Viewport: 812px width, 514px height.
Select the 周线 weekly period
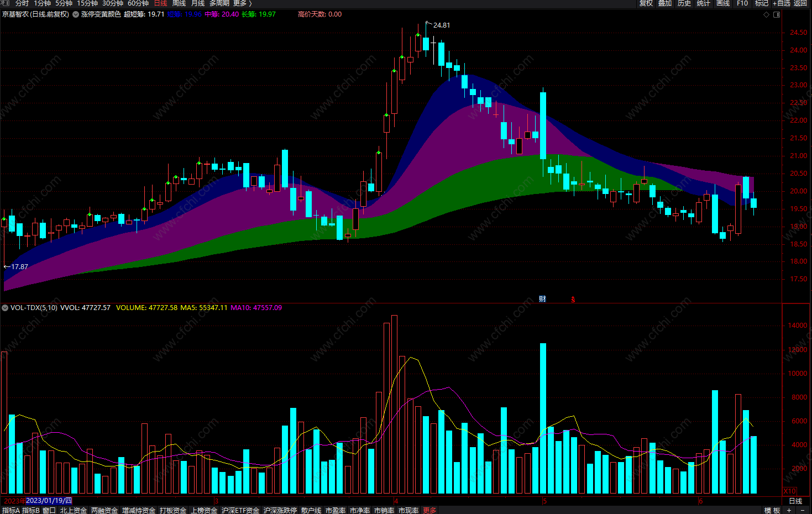179,3
